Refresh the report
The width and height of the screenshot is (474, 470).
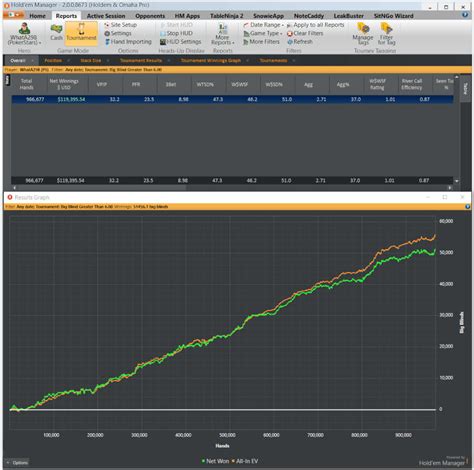pos(300,42)
